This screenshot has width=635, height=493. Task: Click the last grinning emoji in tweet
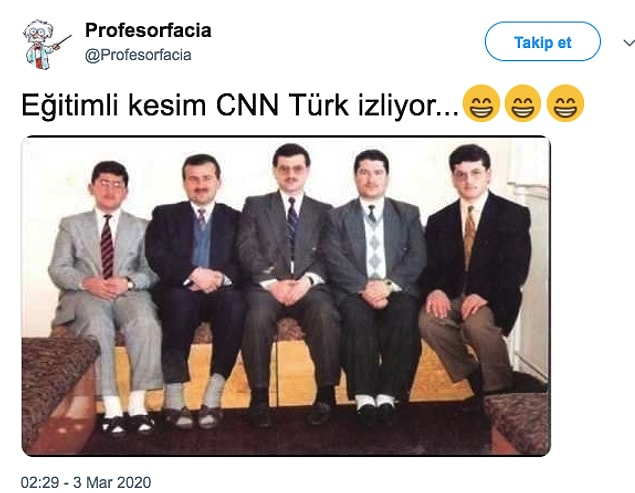coord(565,103)
